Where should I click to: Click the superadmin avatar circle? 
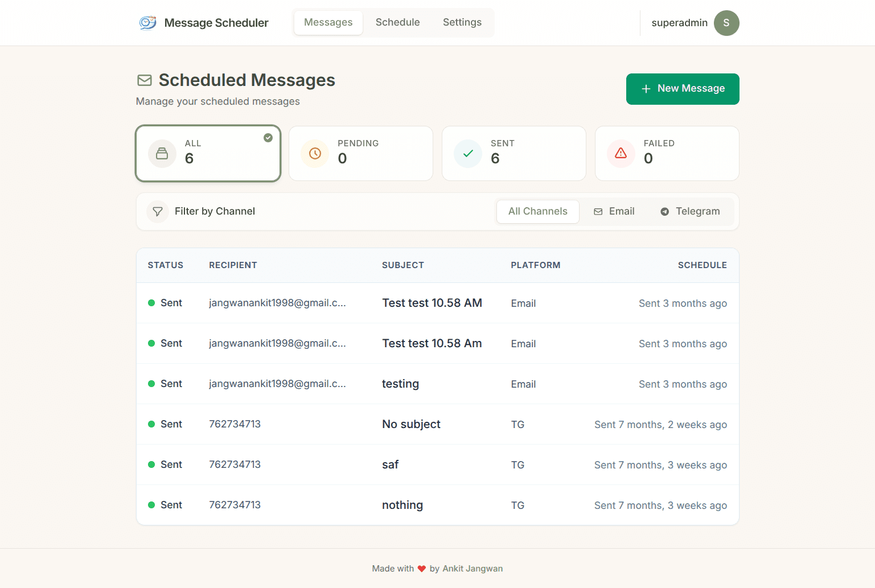coord(726,23)
